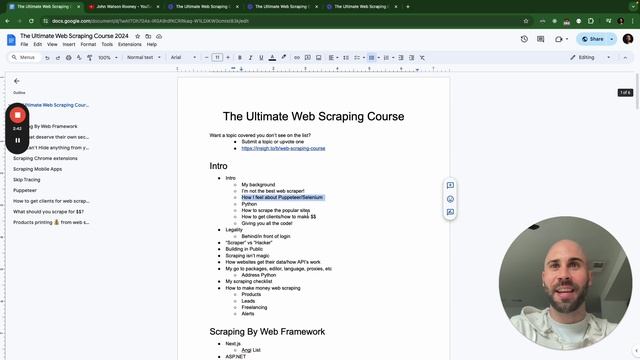
Task: Stop the screen recording
Action: coord(18,115)
